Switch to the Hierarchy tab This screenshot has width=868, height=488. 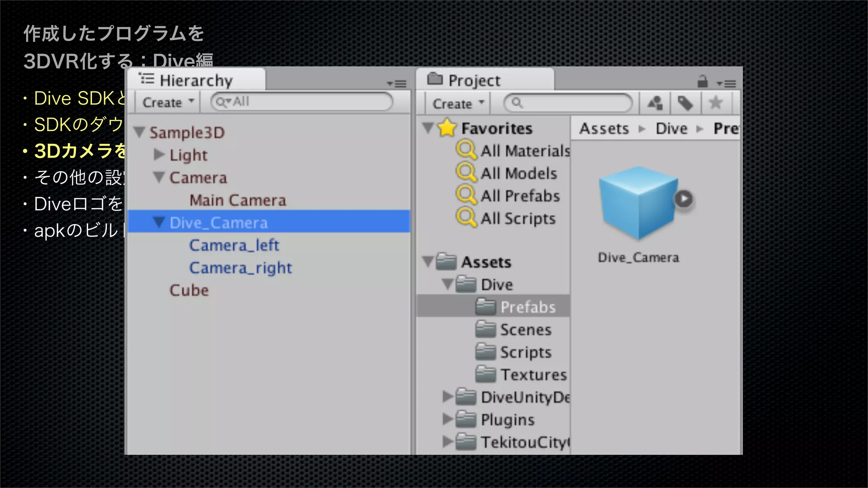click(196, 80)
